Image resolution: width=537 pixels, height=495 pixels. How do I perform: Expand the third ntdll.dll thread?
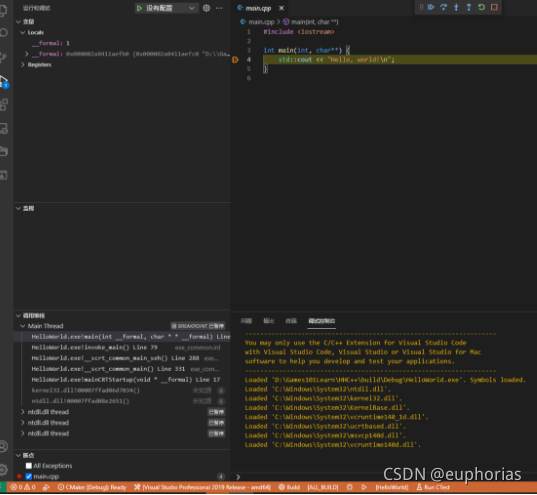[x=23, y=433]
